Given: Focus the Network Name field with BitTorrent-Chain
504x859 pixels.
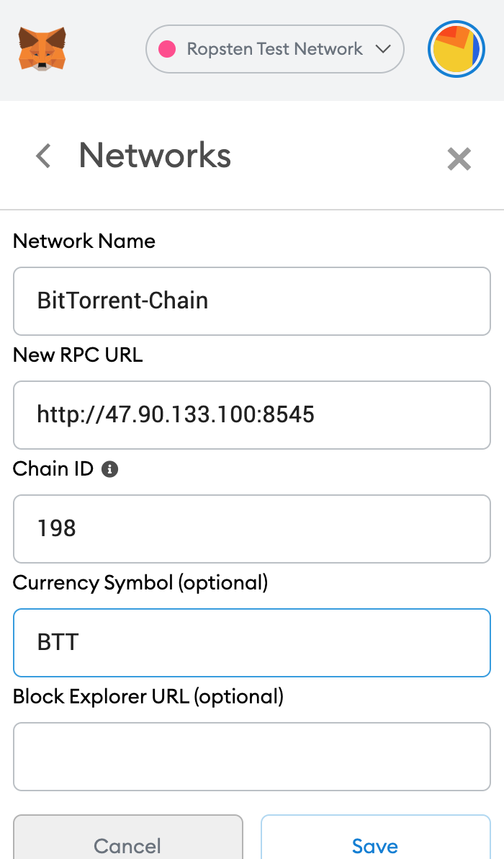Looking at the screenshot, I should point(252,301).
